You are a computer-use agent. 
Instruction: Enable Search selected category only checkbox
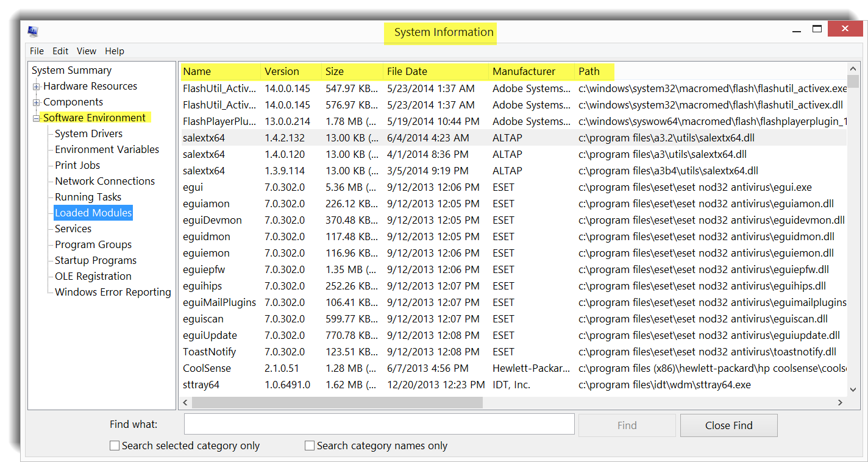point(115,446)
